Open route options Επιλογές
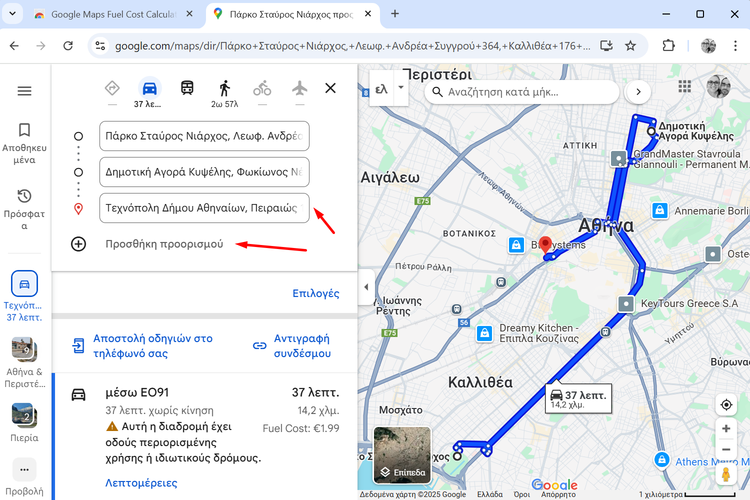750x500 pixels. point(316,293)
